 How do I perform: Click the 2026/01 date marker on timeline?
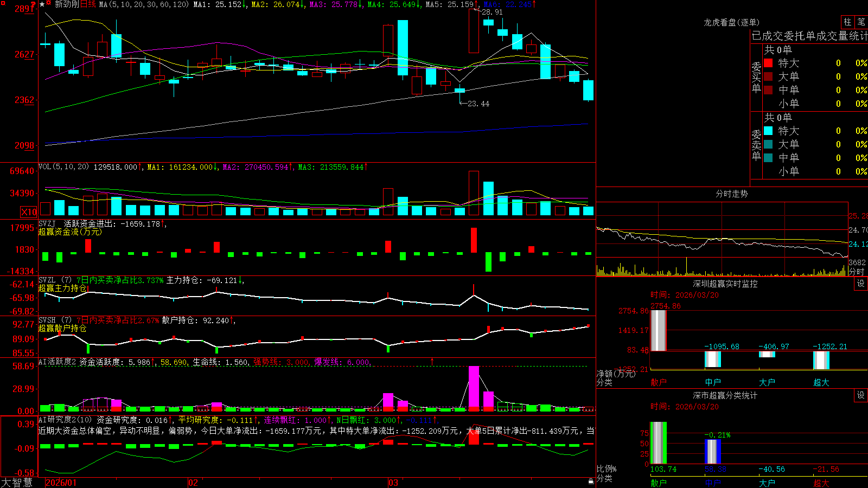(61, 483)
